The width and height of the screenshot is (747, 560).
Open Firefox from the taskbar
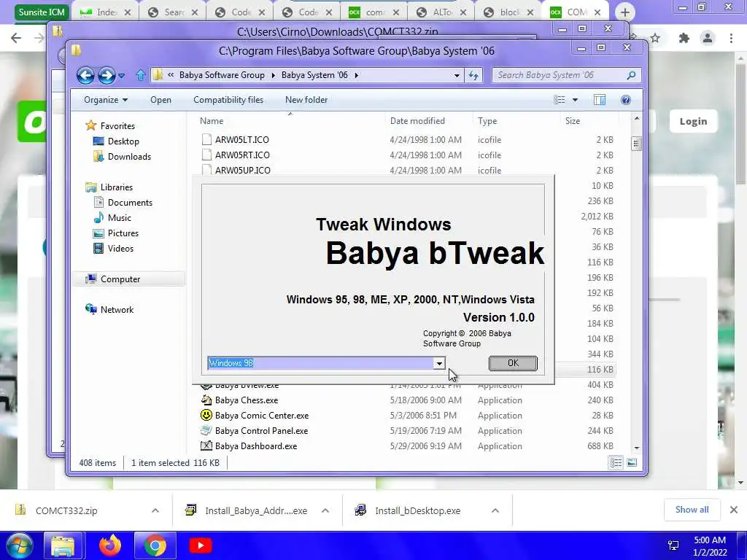pyautogui.click(x=110, y=545)
